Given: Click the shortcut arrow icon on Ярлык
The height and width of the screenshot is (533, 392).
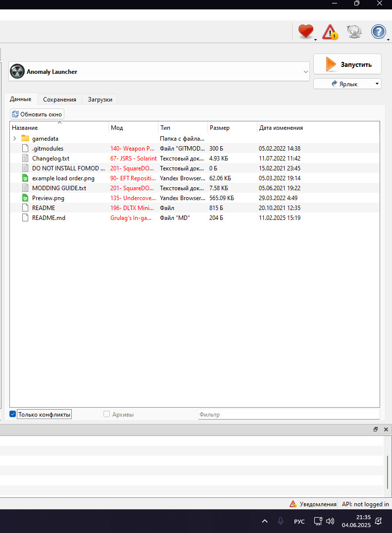Looking at the screenshot, I should coord(335,83).
